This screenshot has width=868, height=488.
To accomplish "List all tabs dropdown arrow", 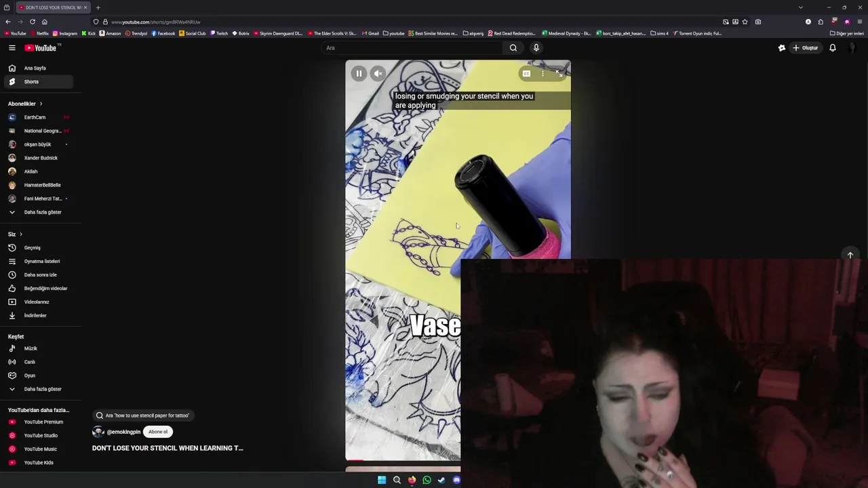I will (800, 7).
